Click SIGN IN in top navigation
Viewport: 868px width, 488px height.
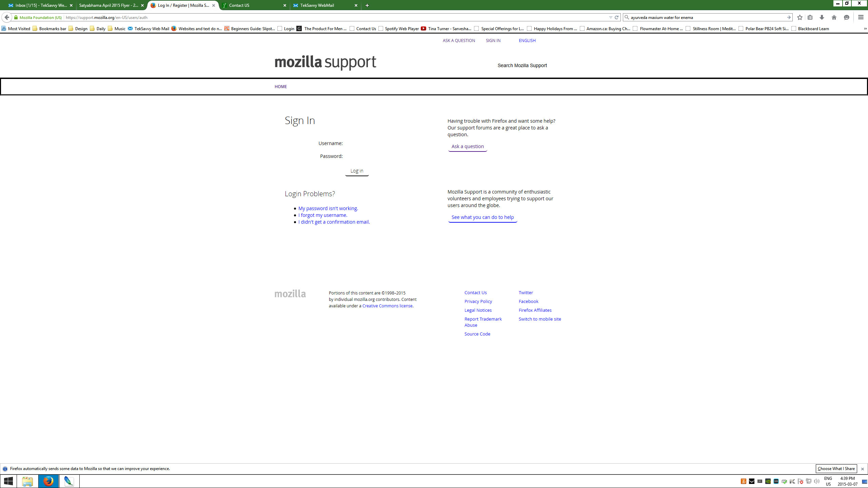click(x=493, y=40)
